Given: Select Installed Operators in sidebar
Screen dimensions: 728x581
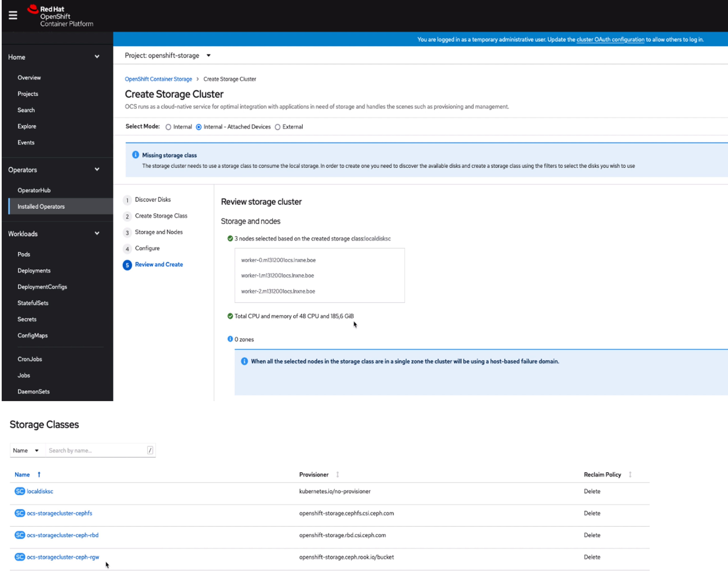Looking at the screenshot, I should point(41,206).
